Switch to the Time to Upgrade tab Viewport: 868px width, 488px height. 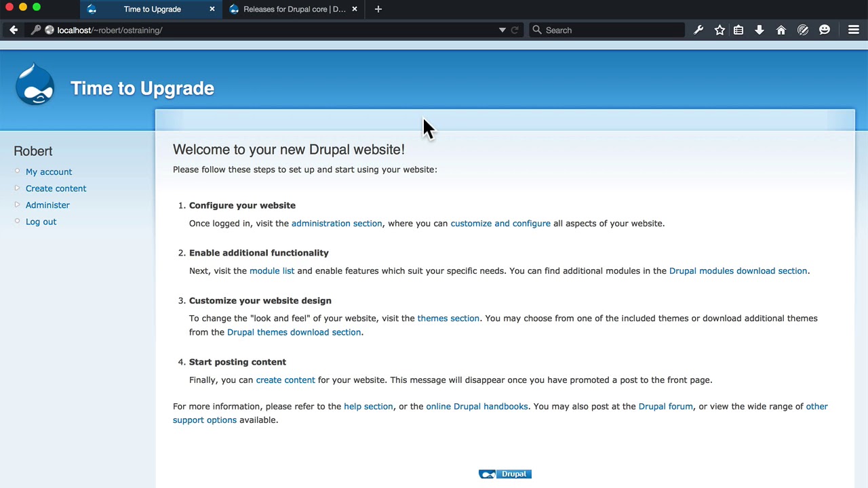(x=151, y=9)
